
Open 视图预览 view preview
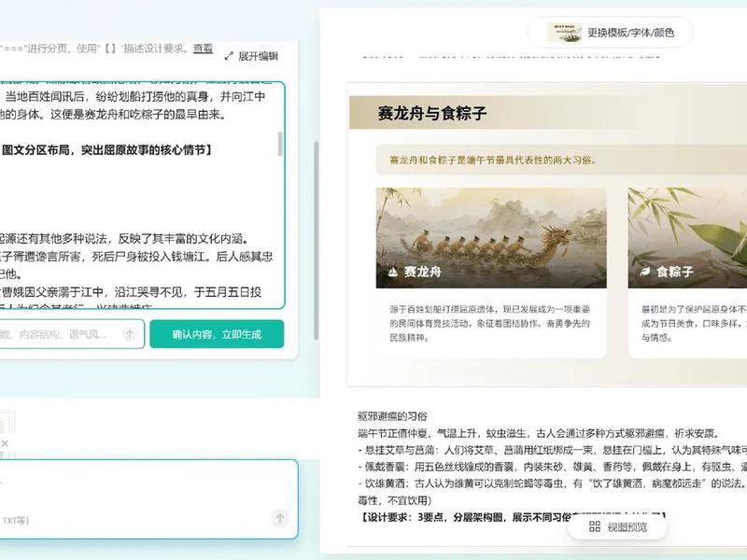[618, 526]
